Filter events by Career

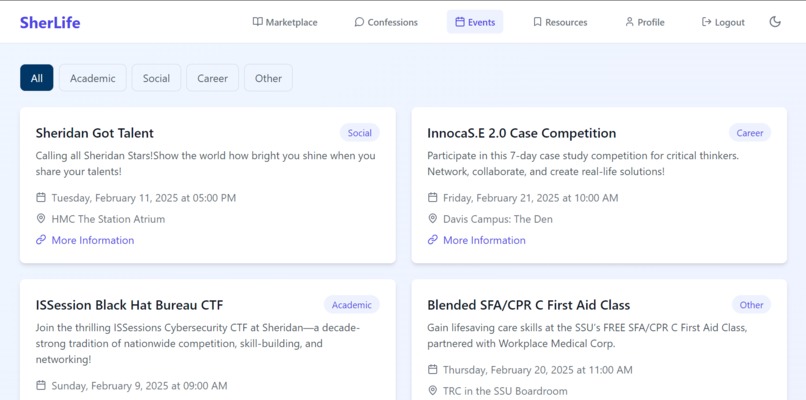(212, 78)
